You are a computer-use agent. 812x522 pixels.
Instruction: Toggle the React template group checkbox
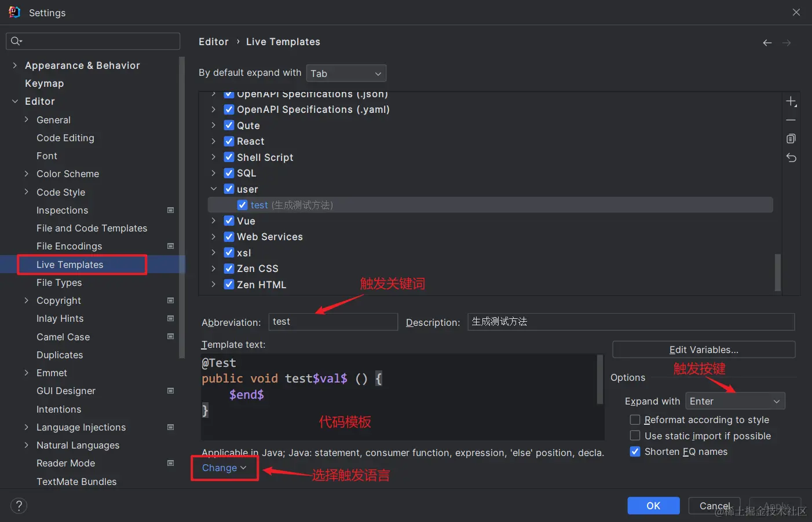pos(229,141)
